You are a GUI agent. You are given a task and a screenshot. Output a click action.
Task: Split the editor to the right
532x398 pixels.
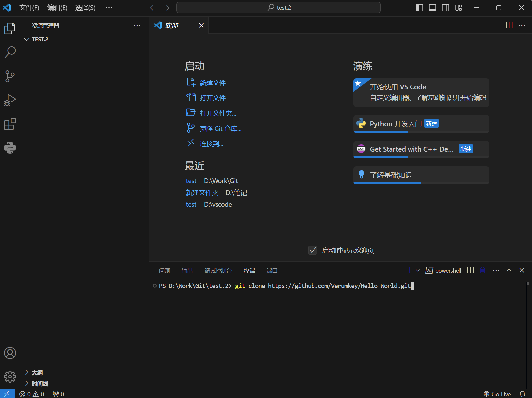[x=509, y=25]
